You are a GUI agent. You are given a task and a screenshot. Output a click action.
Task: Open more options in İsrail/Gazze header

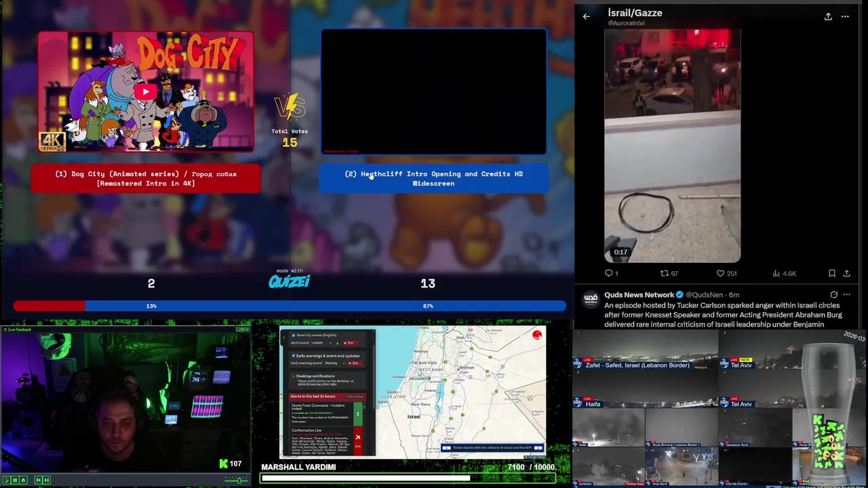(845, 16)
